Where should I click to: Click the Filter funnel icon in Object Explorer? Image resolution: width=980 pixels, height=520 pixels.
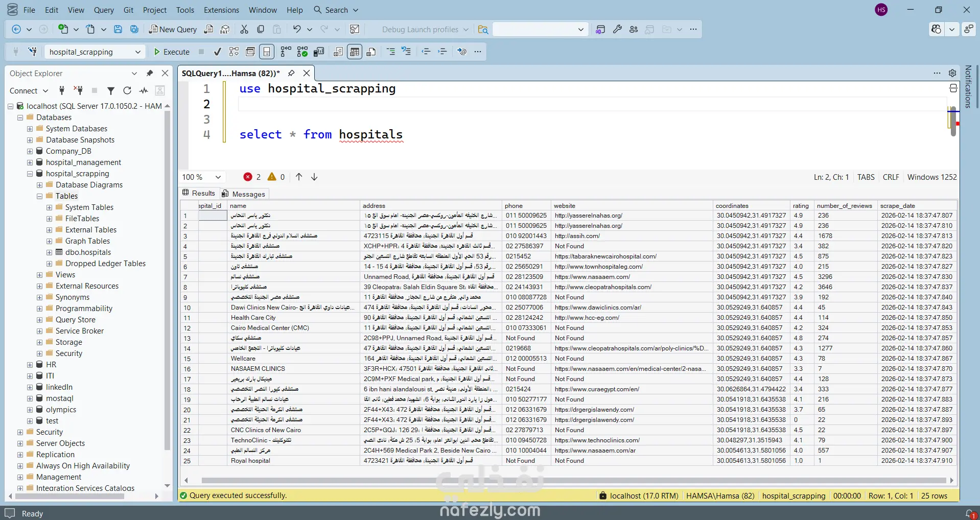click(x=110, y=91)
